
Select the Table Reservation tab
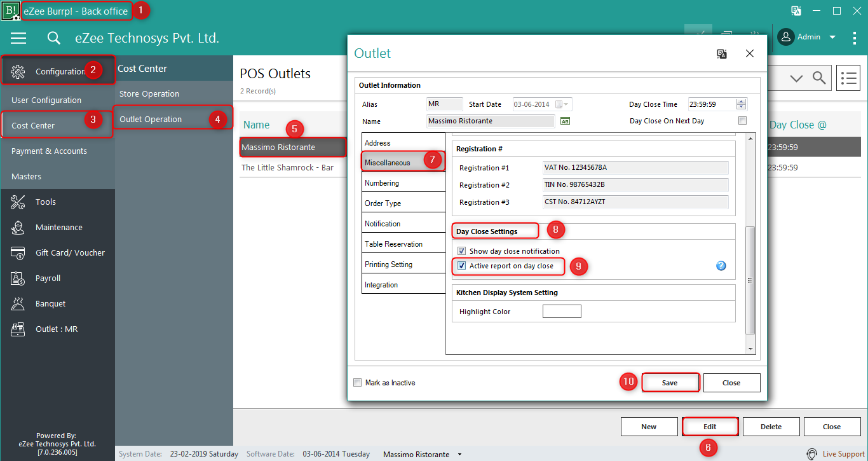click(403, 244)
